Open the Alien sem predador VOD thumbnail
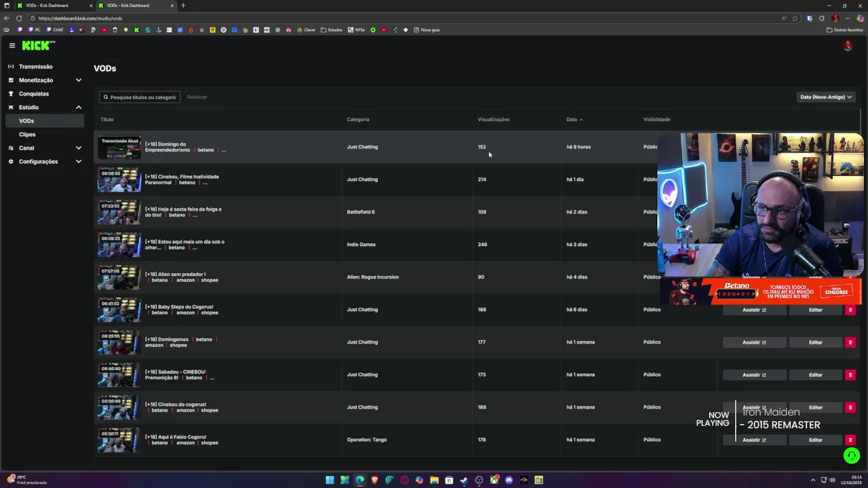The height and width of the screenshot is (488, 868). pos(119,277)
